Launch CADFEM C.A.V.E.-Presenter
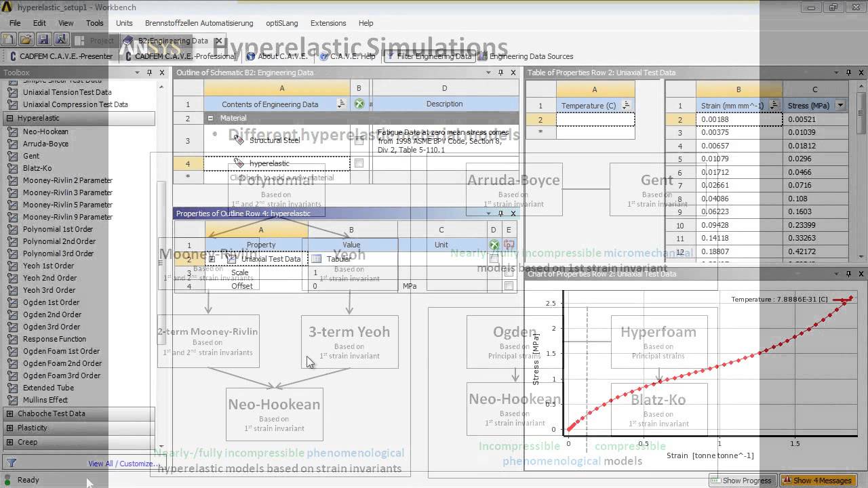The image size is (868, 488). click(x=61, y=56)
